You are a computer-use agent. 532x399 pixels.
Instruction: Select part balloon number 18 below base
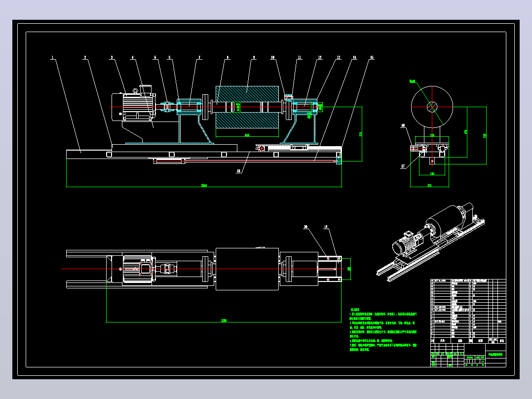(x=239, y=171)
